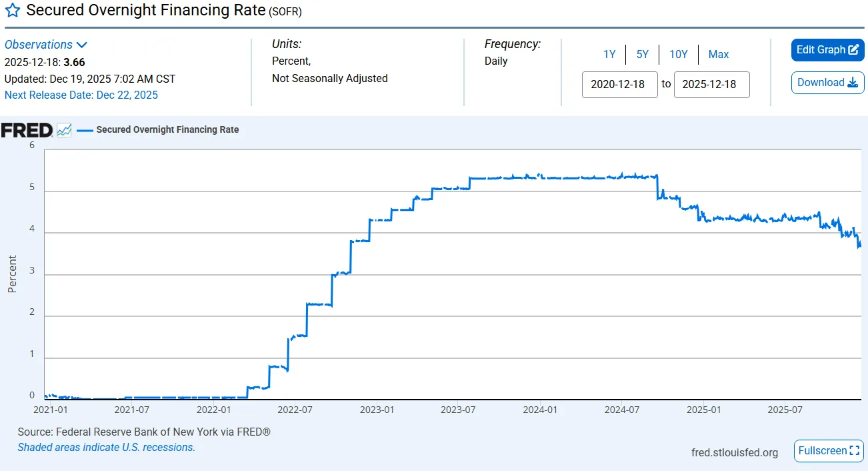
Task: Select the 5Y time range
Action: (x=642, y=55)
